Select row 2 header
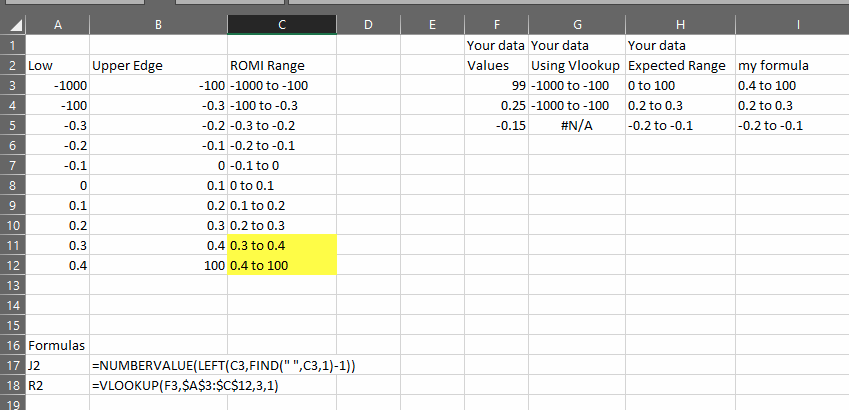Viewport: 849px width, 410px height. pos(12,66)
